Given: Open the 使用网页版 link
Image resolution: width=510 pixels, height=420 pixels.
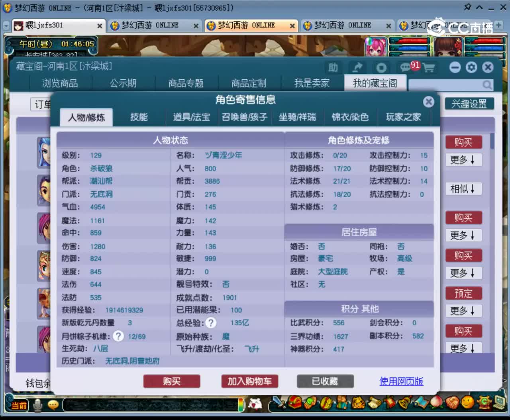Looking at the screenshot, I should coord(401,381).
